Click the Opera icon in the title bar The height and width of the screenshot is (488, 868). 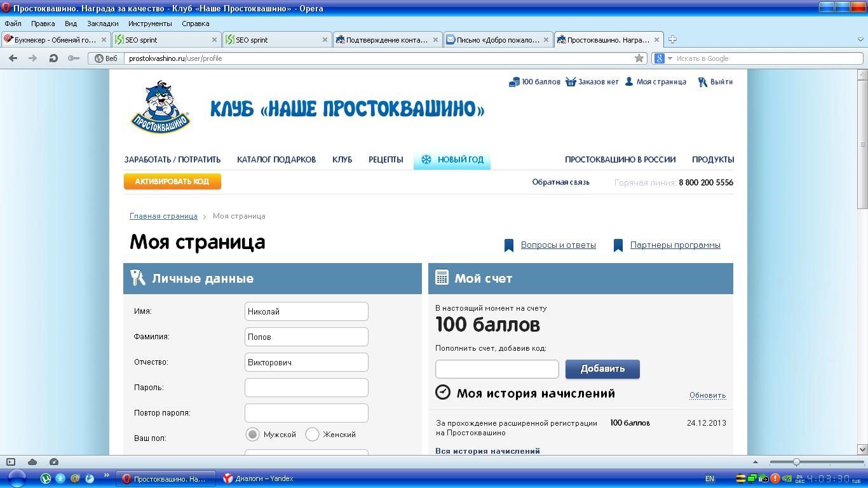pos(6,8)
